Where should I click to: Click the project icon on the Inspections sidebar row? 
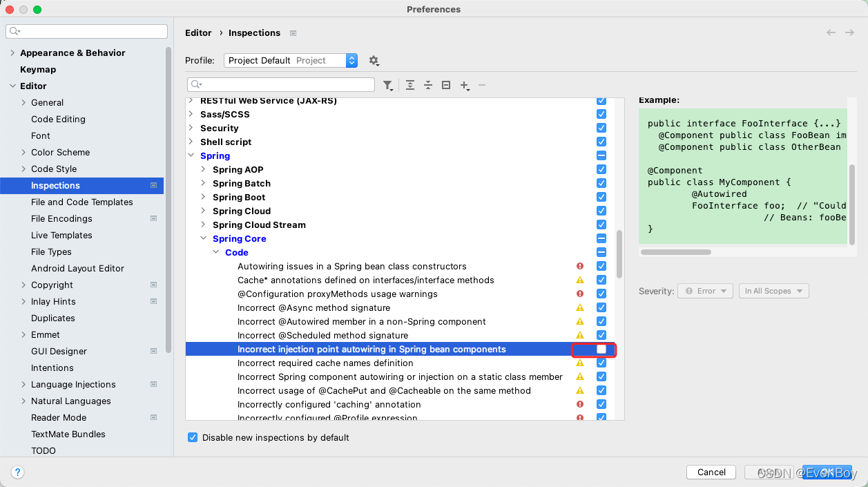pos(153,185)
